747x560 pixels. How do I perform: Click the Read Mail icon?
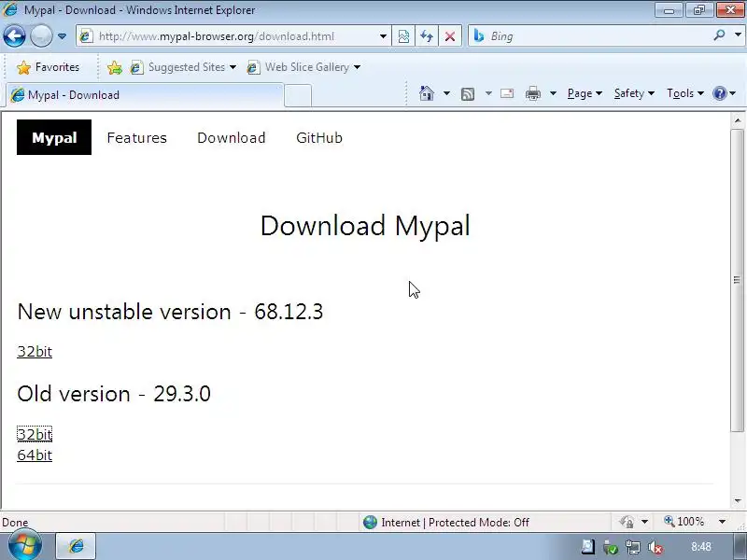tap(507, 93)
